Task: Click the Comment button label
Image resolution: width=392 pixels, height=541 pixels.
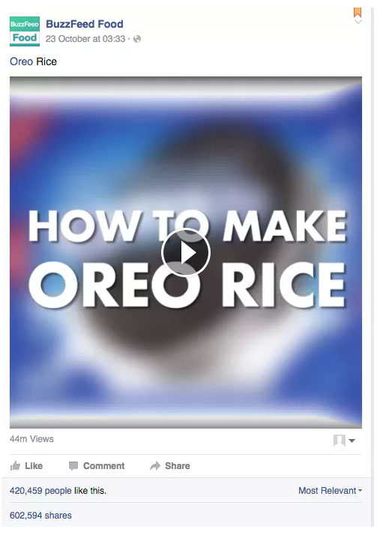Action: point(104,466)
